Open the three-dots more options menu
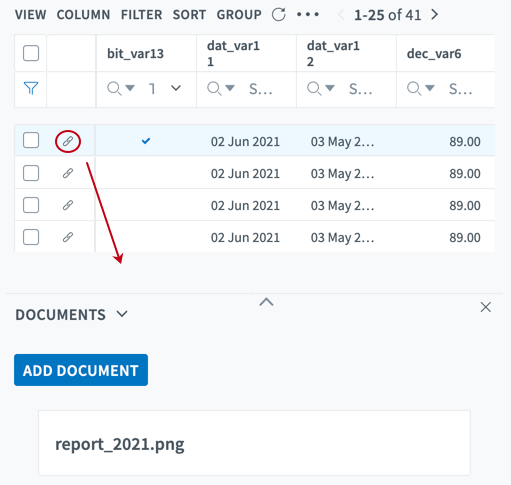This screenshot has width=511, height=485. [308, 15]
